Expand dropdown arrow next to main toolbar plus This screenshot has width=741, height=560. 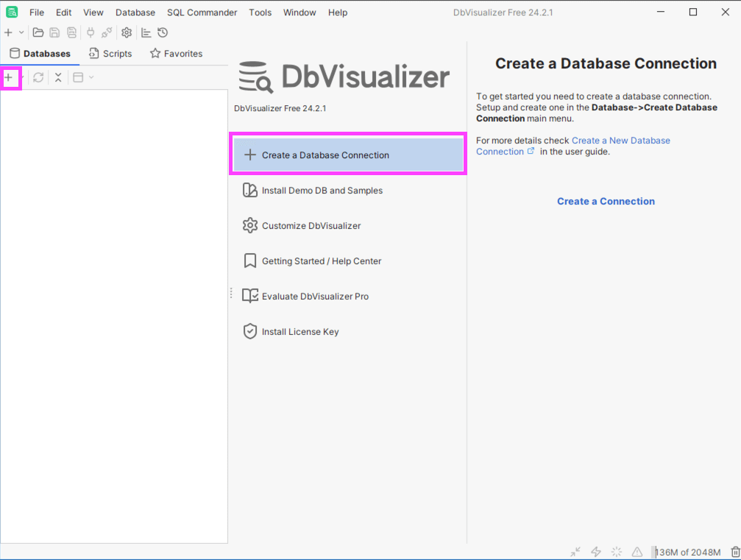pos(21,32)
